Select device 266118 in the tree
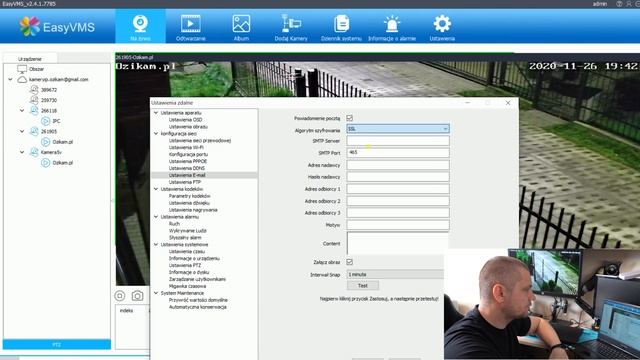640x360 pixels. (49, 111)
